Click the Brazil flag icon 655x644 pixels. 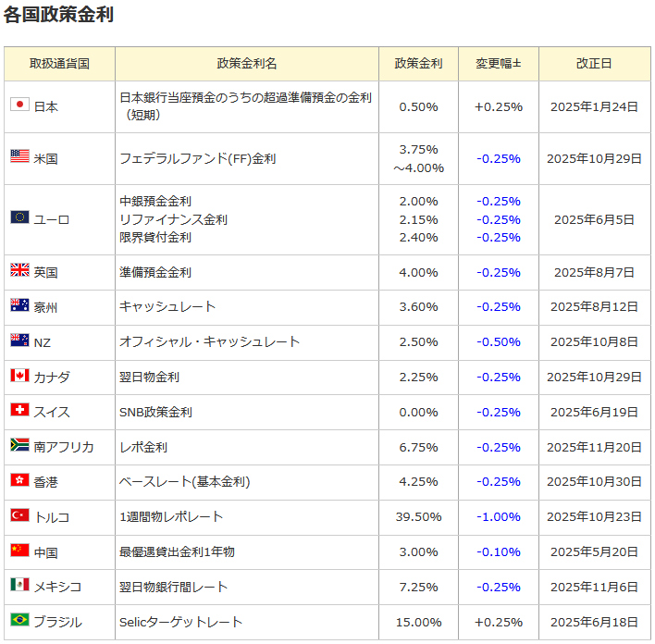point(19,620)
